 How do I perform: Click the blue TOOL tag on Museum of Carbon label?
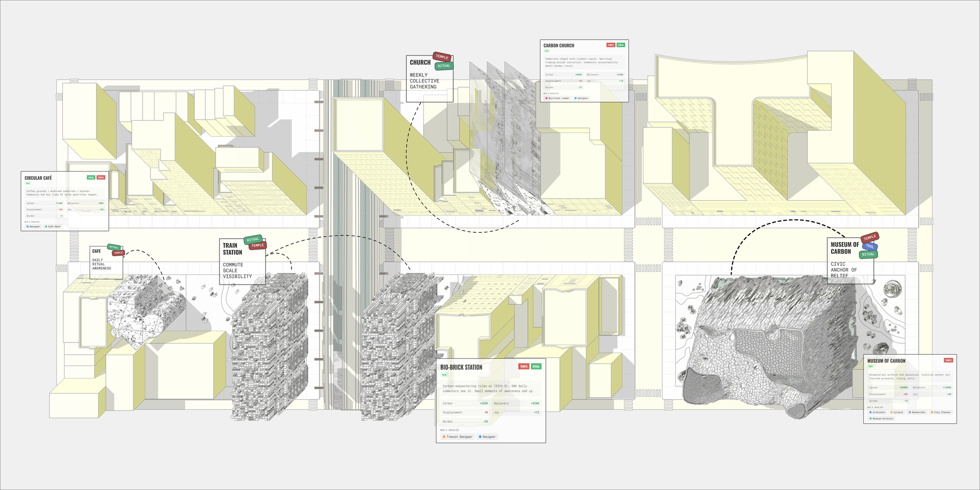870,246
